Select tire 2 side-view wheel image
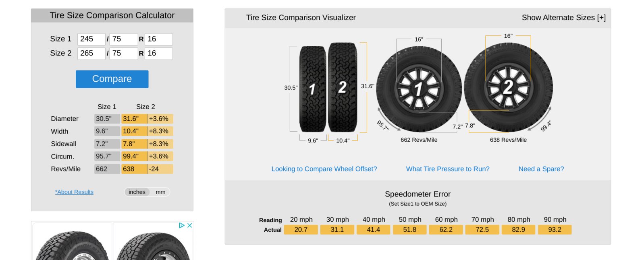The height and width of the screenshot is (260, 644). click(509, 87)
